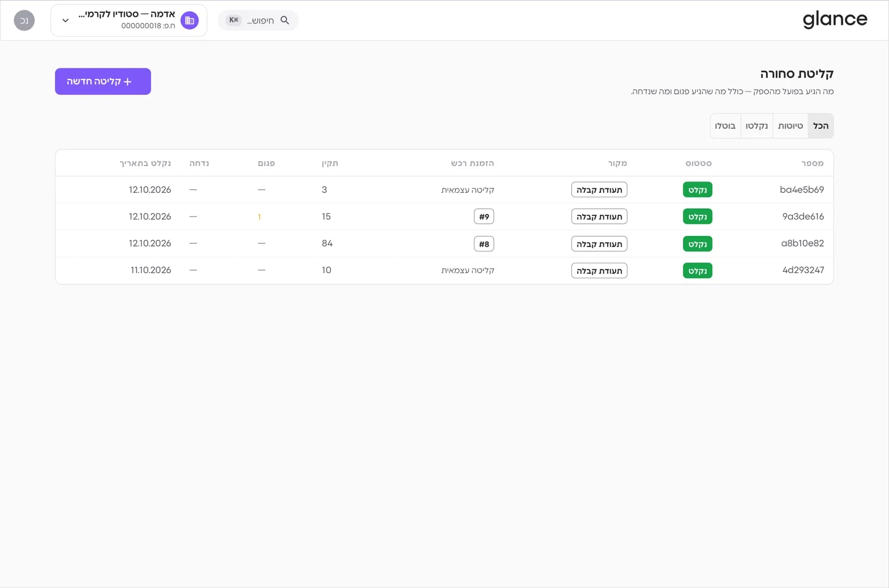Click the orange damaged count 1
This screenshot has height=588, width=889.
(x=259, y=217)
